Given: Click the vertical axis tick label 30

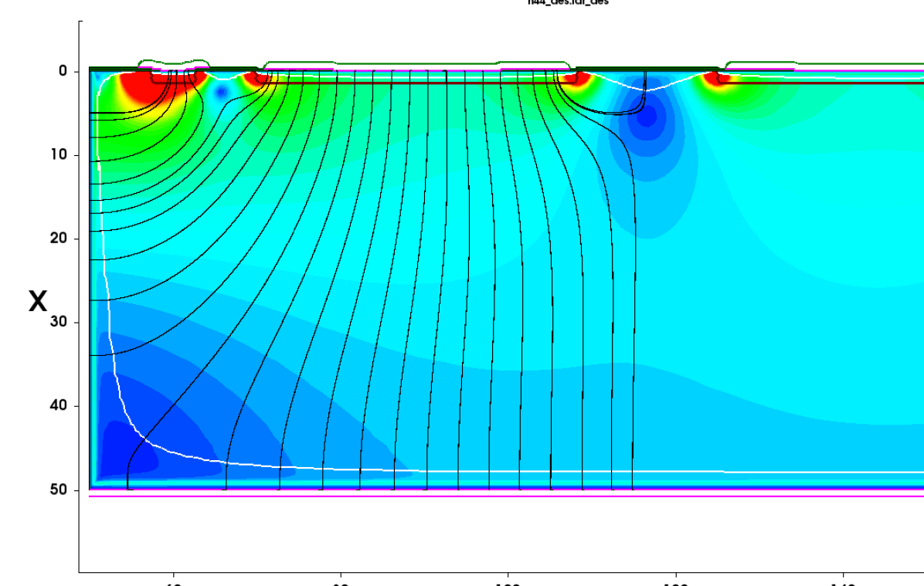Looking at the screenshot, I should click(x=59, y=321).
